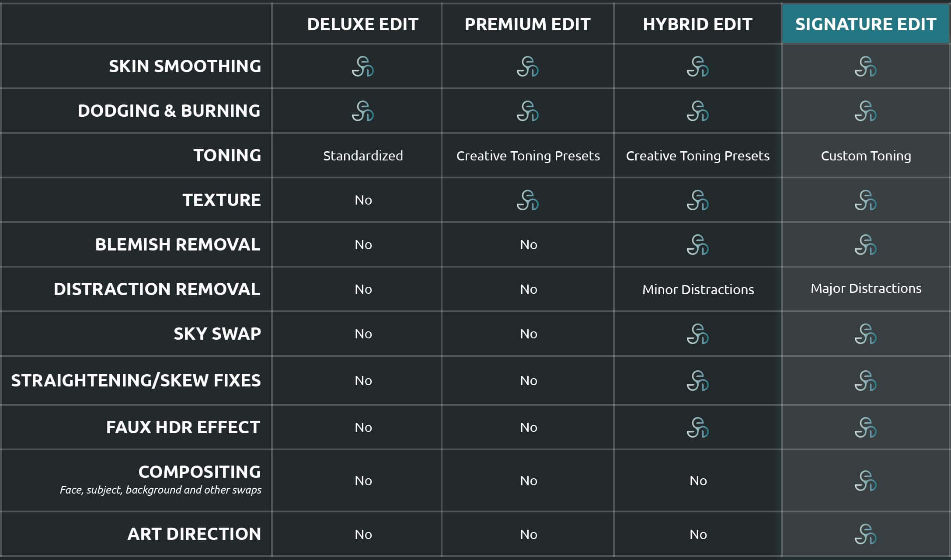Click the Distraction Removal row label
Image resolution: width=951 pixels, height=560 pixels.
[157, 289]
